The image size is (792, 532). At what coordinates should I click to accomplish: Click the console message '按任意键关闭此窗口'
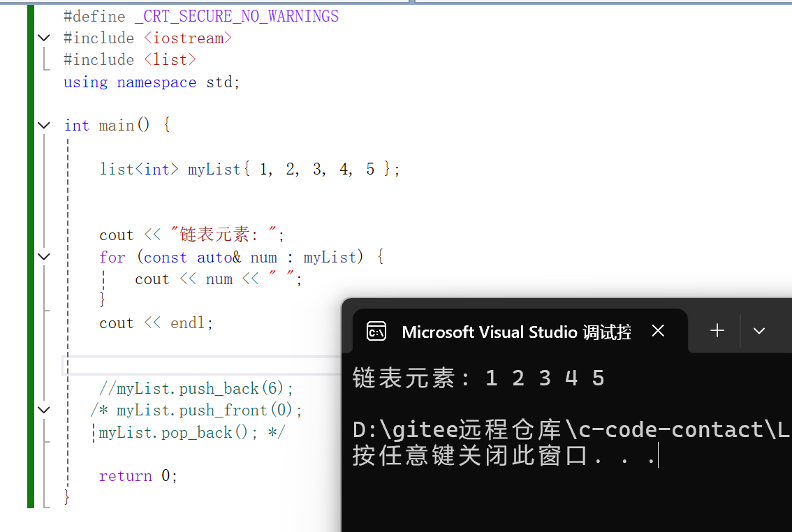click(469, 456)
